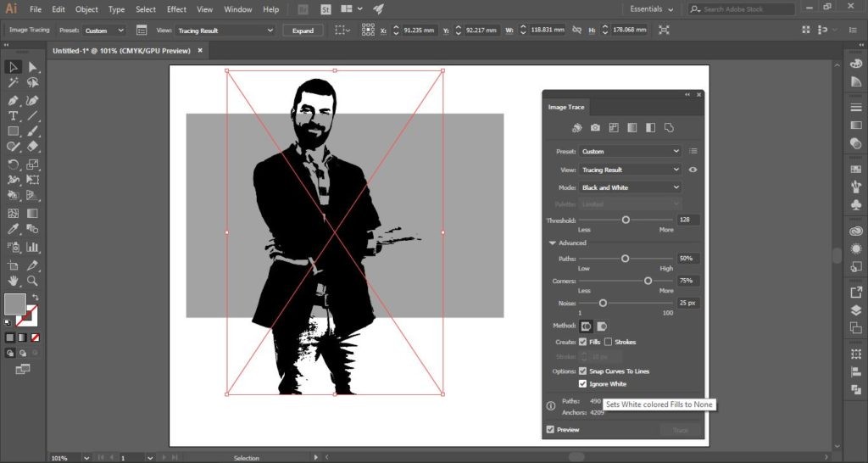Uncheck the Ignore White option
Screen dimensions: 868x463
583,384
